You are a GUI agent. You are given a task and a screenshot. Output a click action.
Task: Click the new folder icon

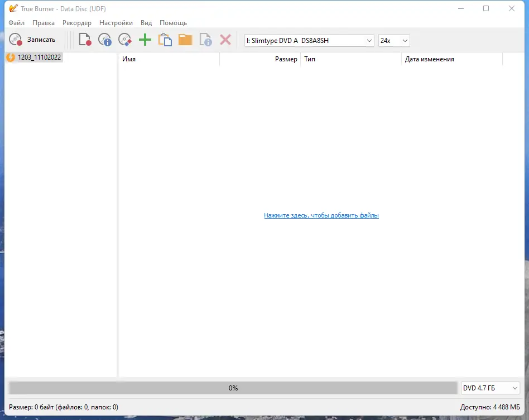point(185,40)
